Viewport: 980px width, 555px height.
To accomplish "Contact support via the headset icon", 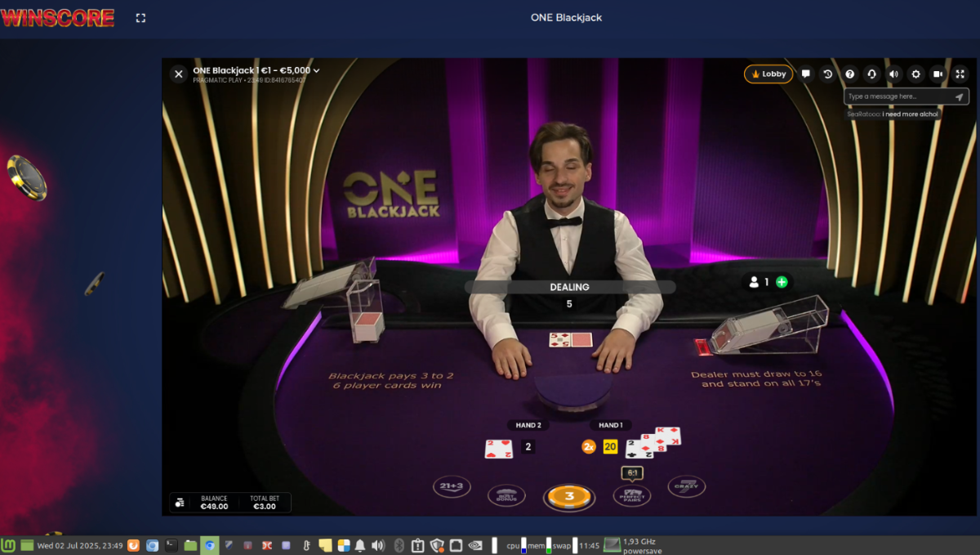I will 872,74.
